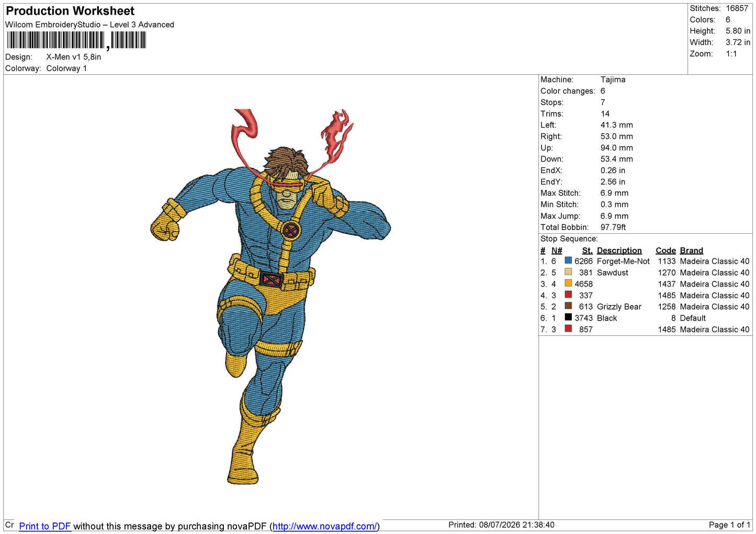Image resolution: width=756 pixels, height=534 pixels.
Task: Click the 'N#' column header
Action: (557, 251)
